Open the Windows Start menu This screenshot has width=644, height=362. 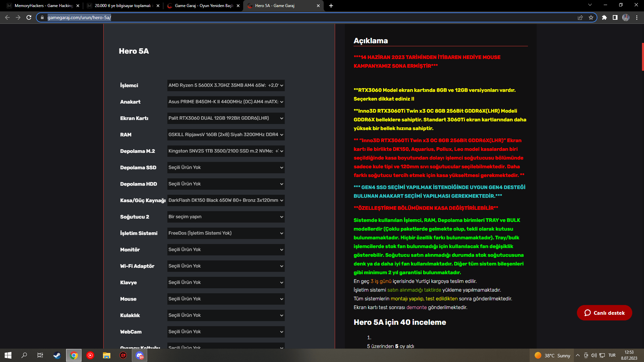8,355
